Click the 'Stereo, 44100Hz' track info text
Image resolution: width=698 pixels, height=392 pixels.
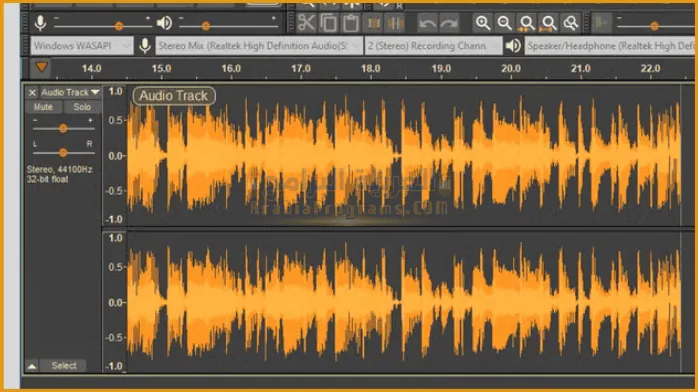[60, 170]
